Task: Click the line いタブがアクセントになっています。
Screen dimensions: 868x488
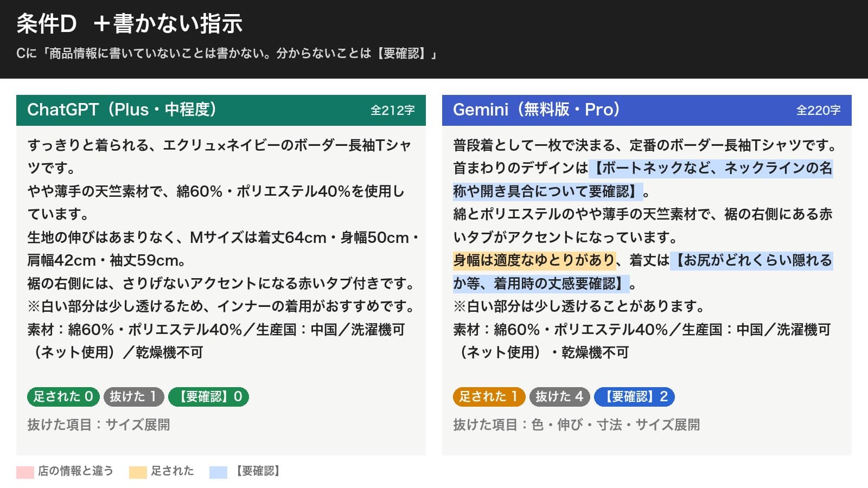Action: pos(566,237)
